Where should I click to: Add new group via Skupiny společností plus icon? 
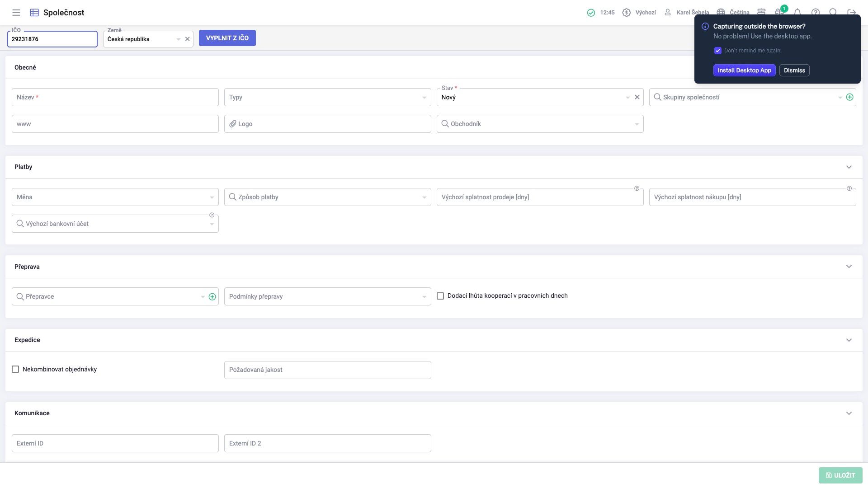click(x=850, y=97)
